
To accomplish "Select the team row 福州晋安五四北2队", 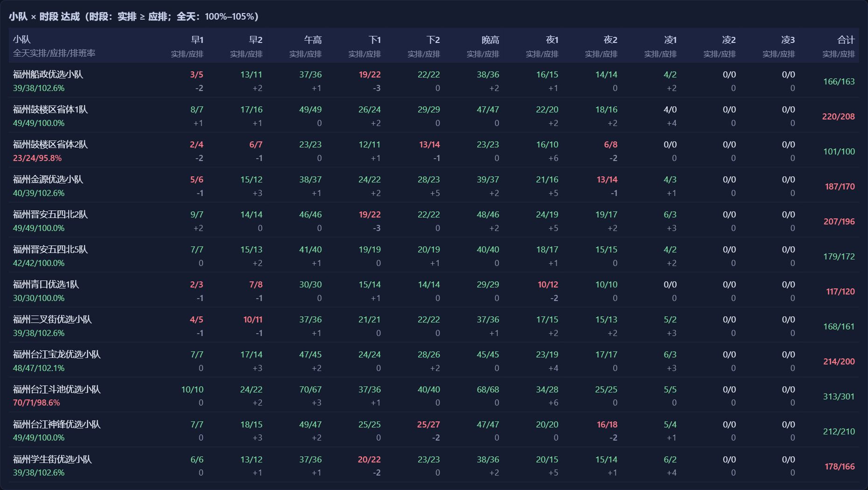I will click(434, 220).
